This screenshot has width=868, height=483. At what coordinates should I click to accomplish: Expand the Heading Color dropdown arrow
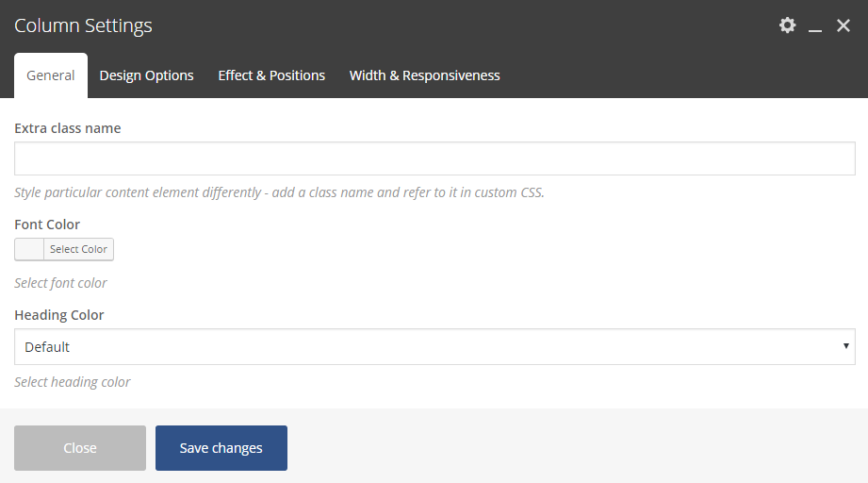tap(845, 347)
